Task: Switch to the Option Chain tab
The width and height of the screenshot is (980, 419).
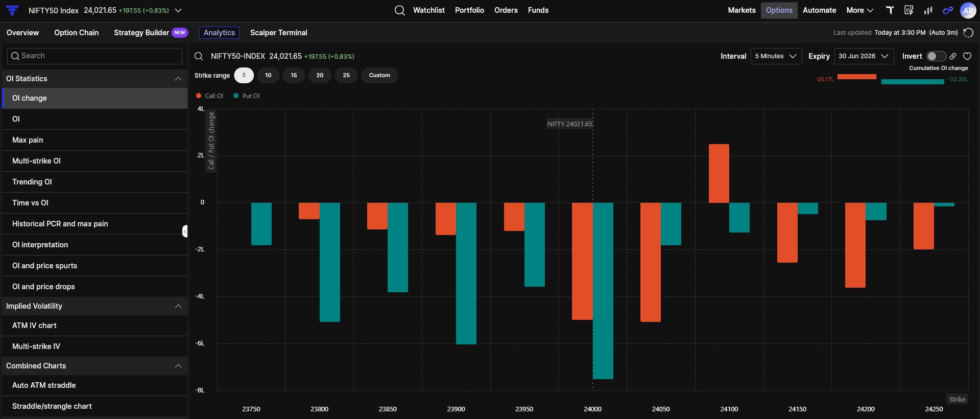Action: coord(77,33)
